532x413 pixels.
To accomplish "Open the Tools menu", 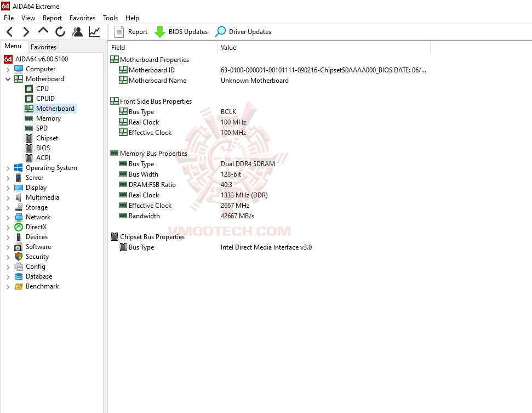I will point(110,18).
